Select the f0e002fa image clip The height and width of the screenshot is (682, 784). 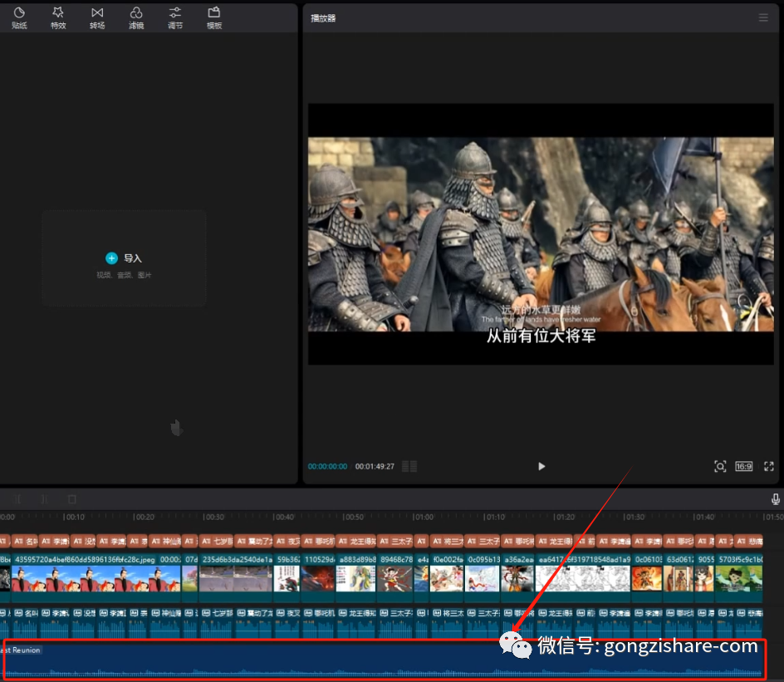[x=447, y=577]
